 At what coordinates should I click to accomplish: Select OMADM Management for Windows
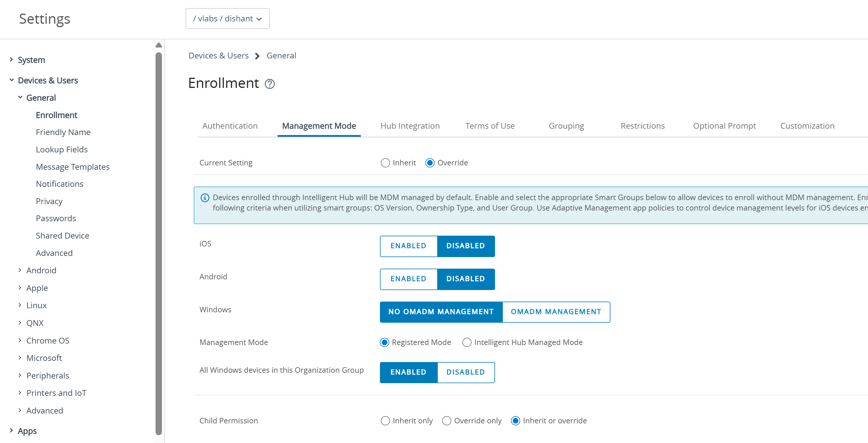tap(556, 312)
